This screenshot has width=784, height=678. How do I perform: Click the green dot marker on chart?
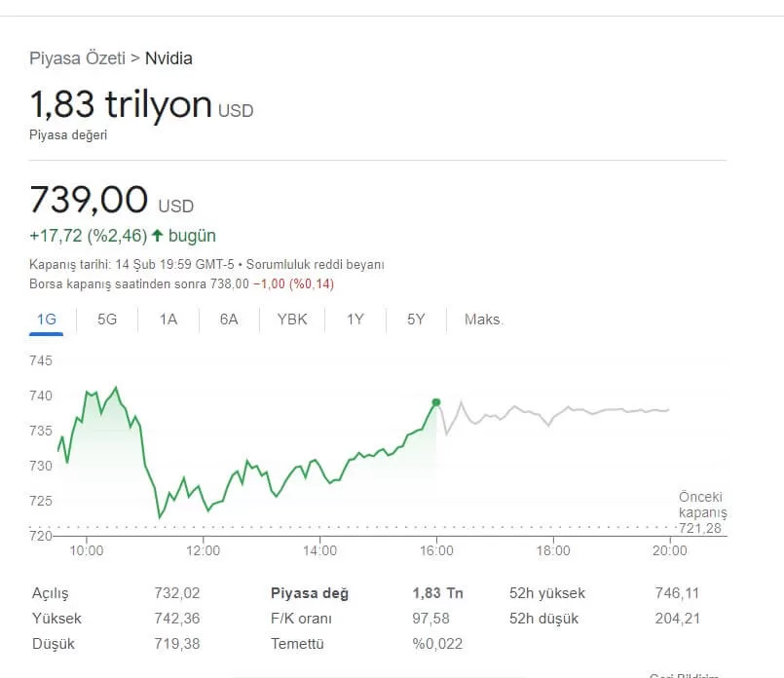pos(436,402)
